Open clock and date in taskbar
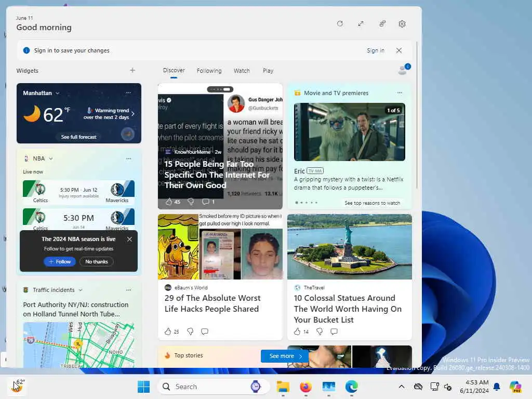 click(x=474, y=387)
